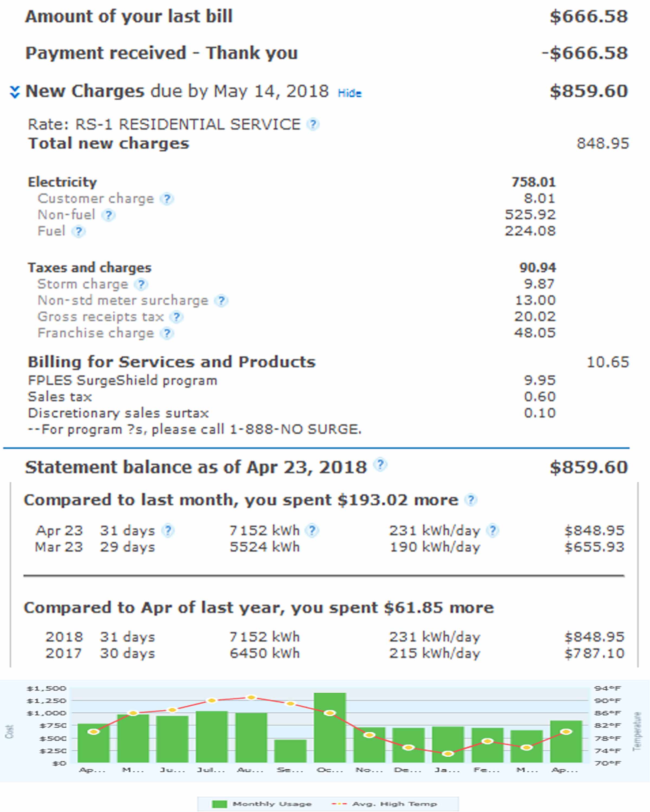
Task: Collapse New Charges with double-chevron arrow
Action: click(x=14, y=91)
